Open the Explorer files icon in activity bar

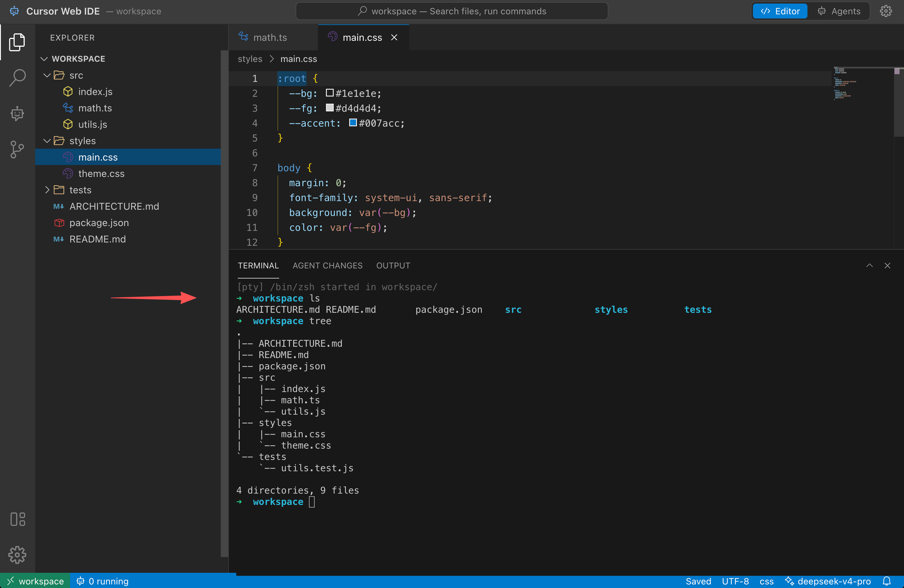(x=17, y=42)
